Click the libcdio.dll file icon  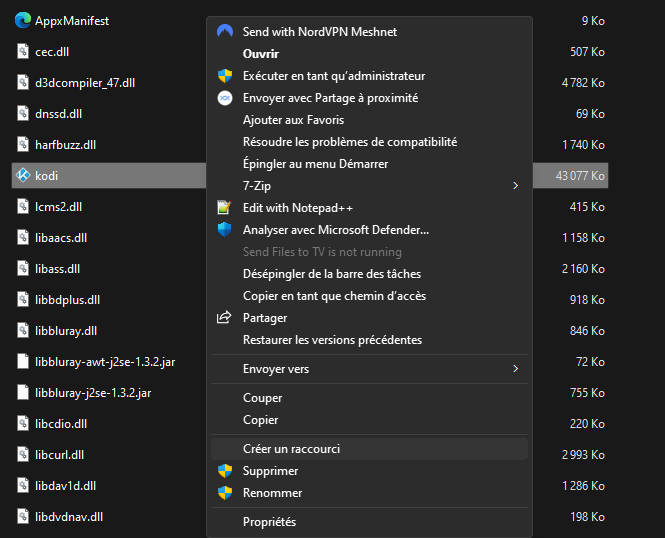click(x=23, y=423)
